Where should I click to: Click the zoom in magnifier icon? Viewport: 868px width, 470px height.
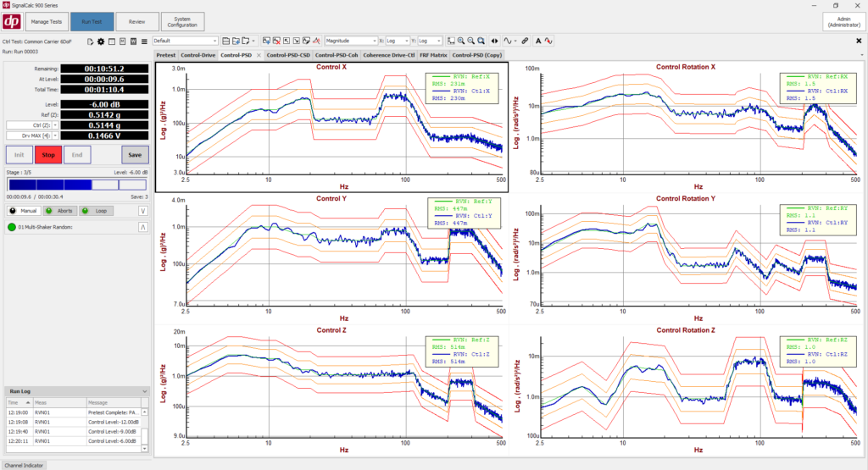pos(460,41)
